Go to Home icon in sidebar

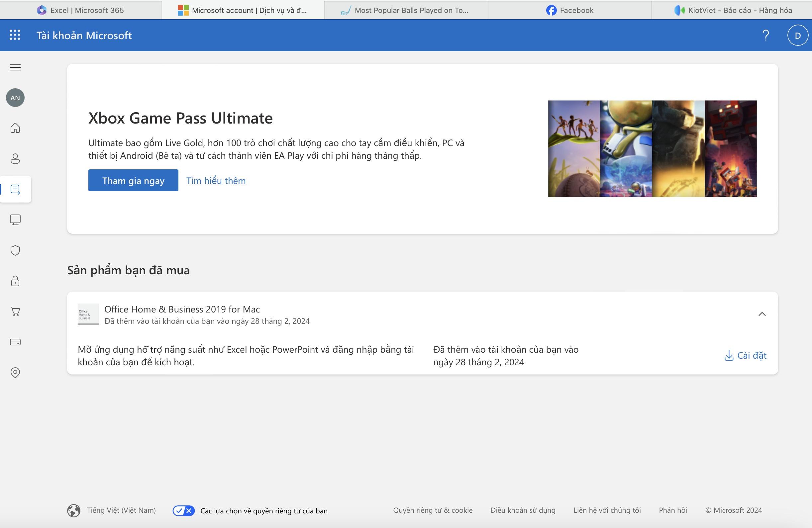(x=15, y=128)
